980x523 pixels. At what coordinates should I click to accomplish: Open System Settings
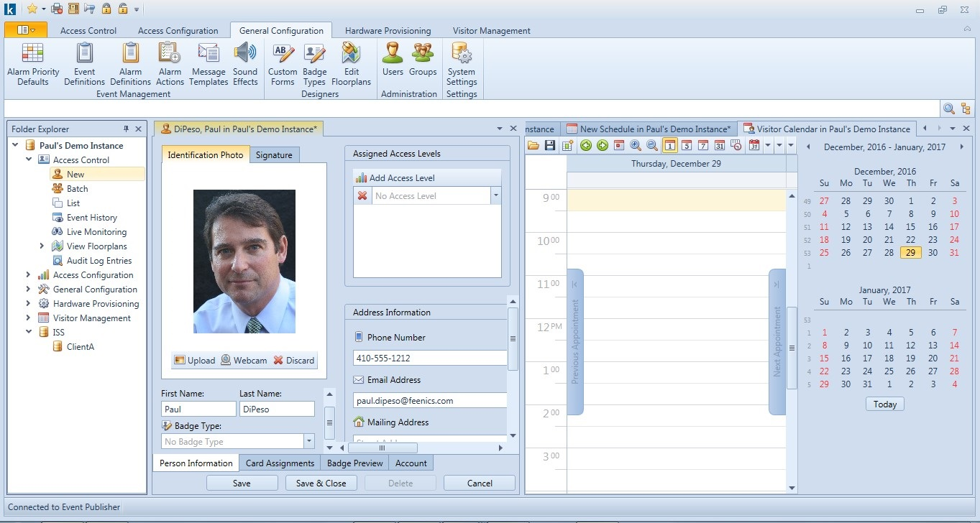click(461, 63)
